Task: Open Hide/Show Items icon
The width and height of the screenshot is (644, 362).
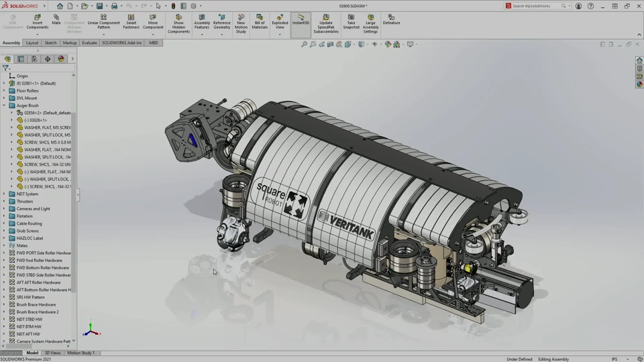Action: pos(374,44)
